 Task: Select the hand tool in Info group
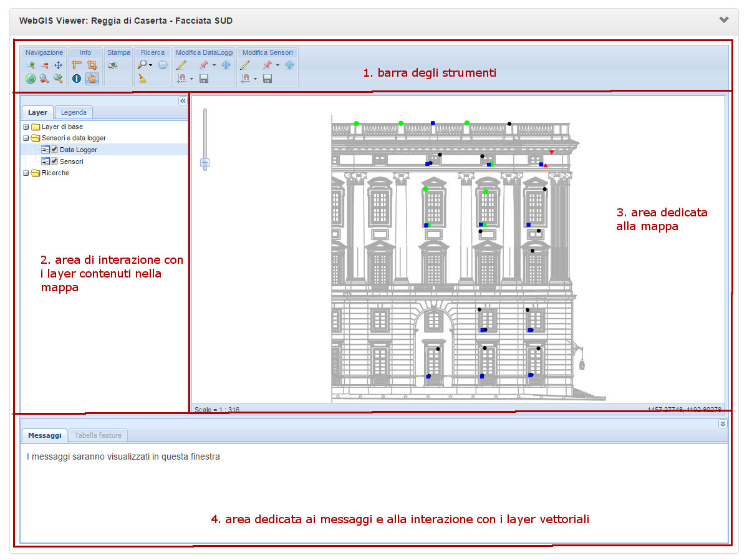point(92,79)
